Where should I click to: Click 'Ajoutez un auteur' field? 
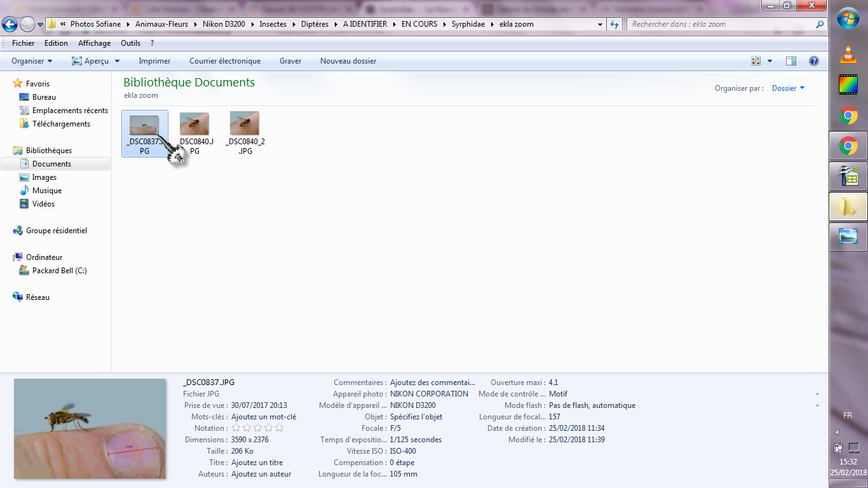click(x=261, y=474)
